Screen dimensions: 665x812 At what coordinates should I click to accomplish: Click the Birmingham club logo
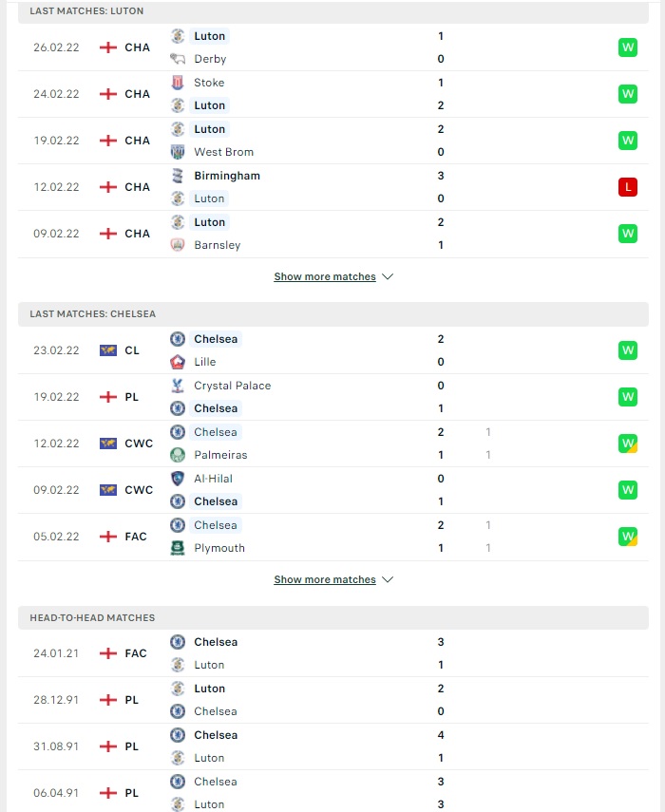[x=178, y=176]
